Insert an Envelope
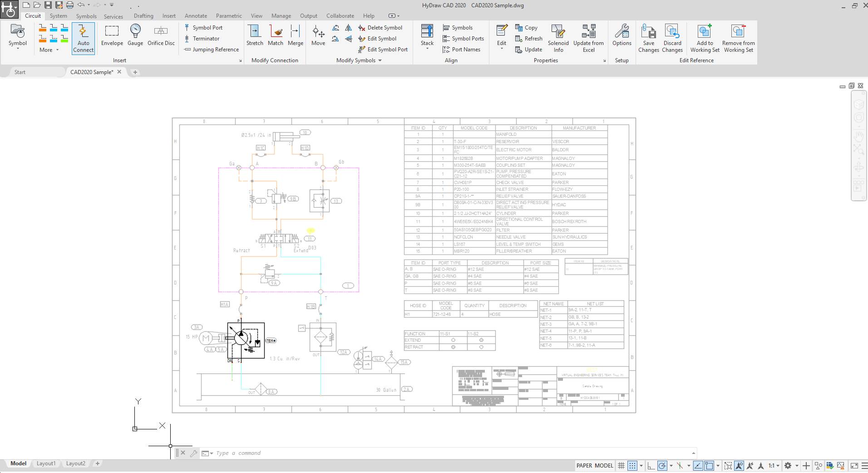868x473 pixels. point(112,35)
